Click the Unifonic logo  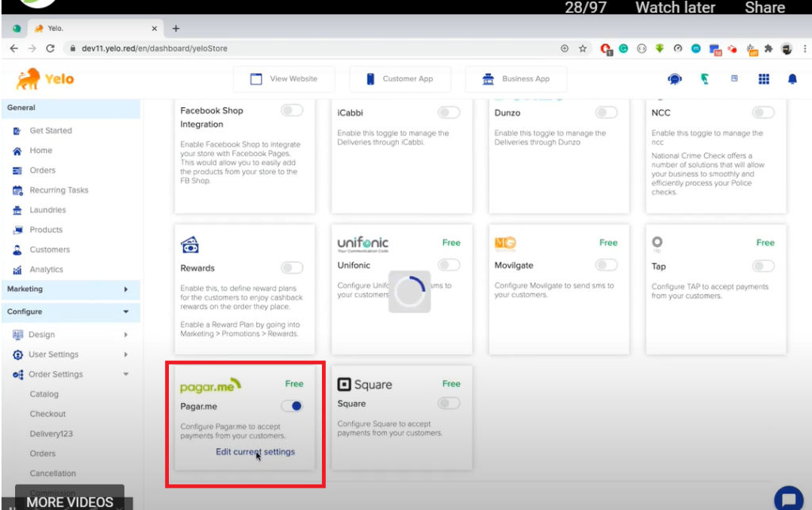[x=362, y=243]
